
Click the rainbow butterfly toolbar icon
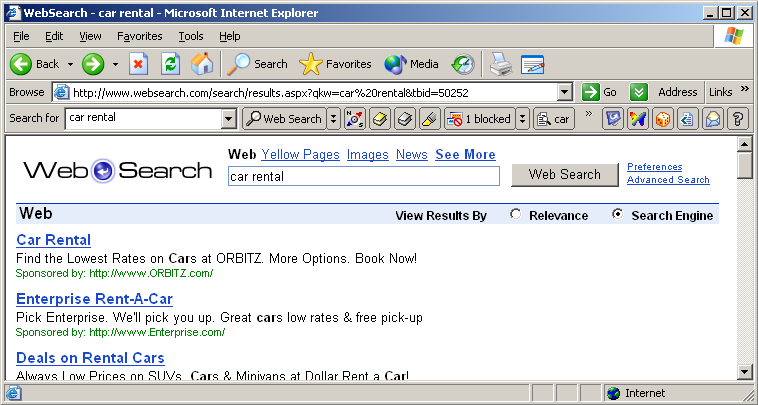[638, 118]
